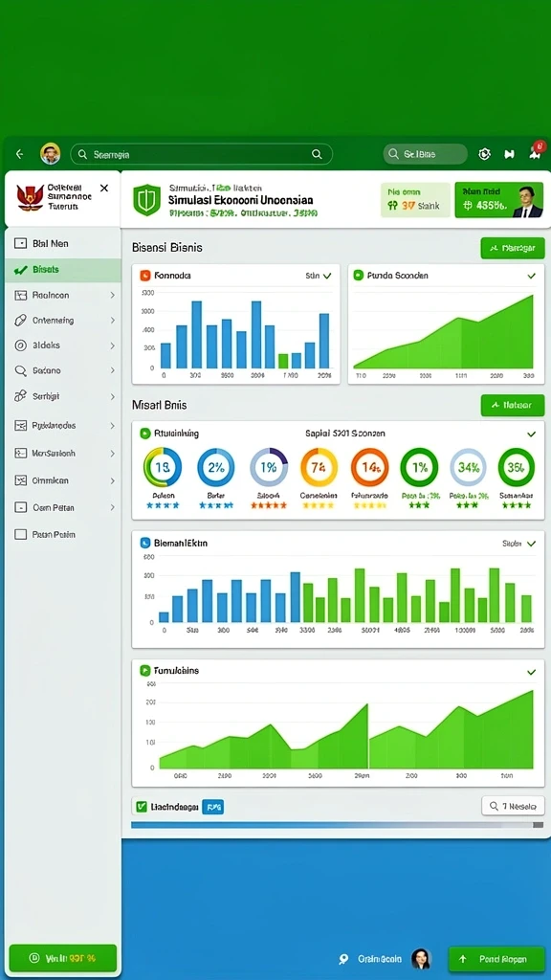Screen dimensions: 551x980
Task: Toggle the Blal Nen checkbox in the sidebar
Action: (x=21, y=244)
